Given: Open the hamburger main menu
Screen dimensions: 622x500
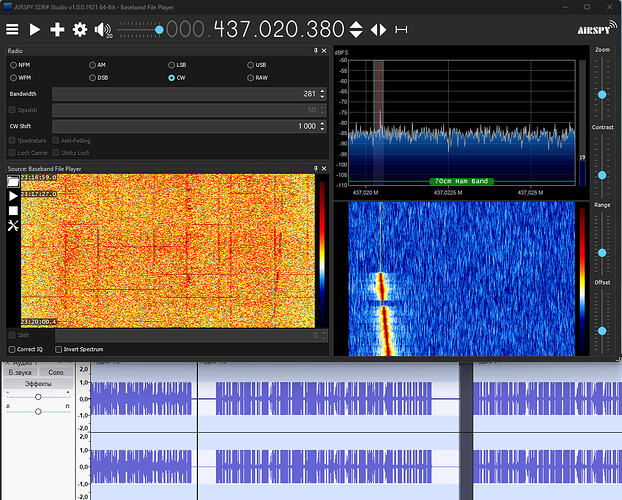Looking at the screenshot, I should click(12, 30).
